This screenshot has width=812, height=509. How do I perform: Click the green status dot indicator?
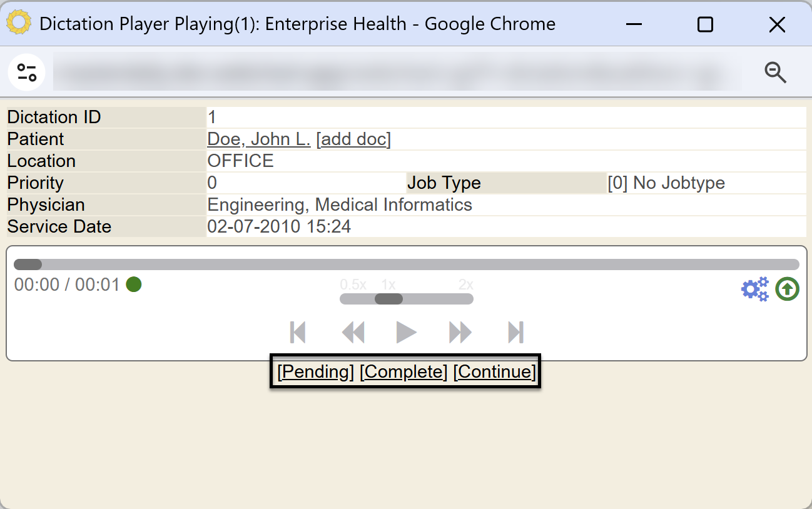[134, 285]
